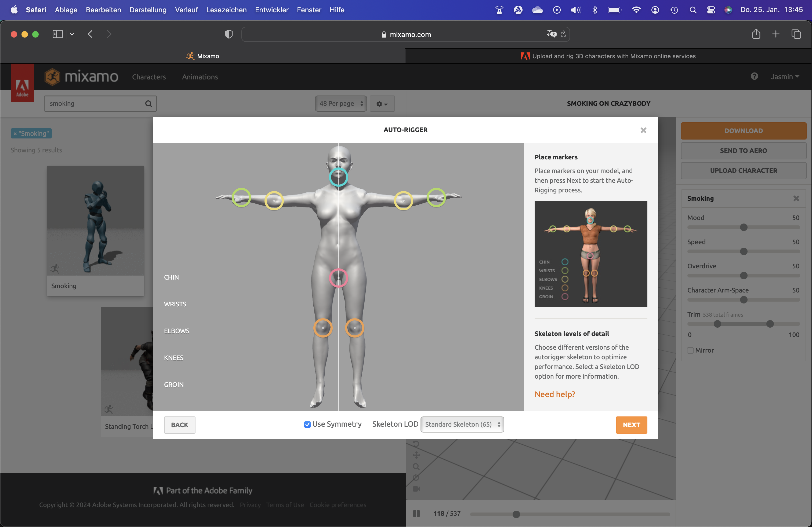Screen dimensions: 812x527
Task: Toggle the Mirror checkbox
Action: (690, 350)
